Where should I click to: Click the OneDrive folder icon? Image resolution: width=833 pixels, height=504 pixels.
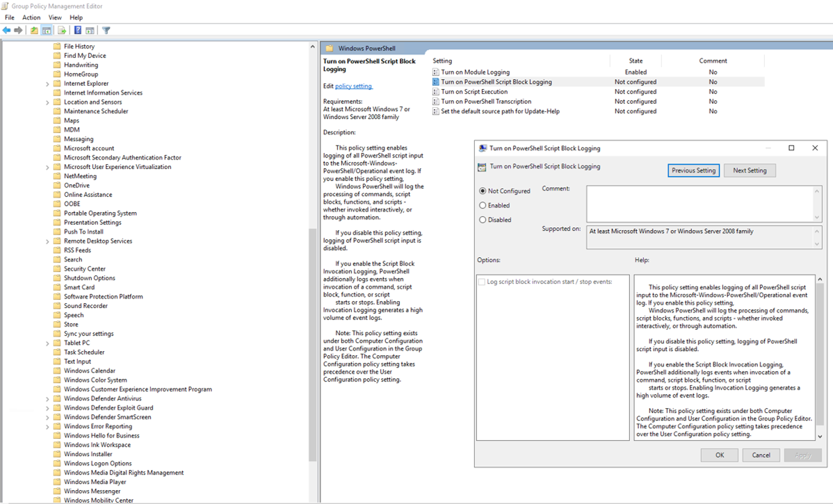point(57,186)
